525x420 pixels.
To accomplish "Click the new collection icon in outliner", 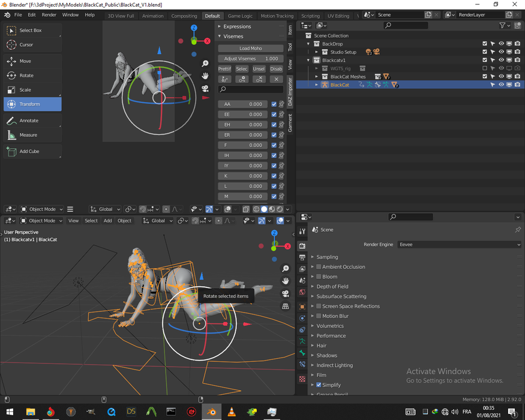I will click(x=518, y=25).
